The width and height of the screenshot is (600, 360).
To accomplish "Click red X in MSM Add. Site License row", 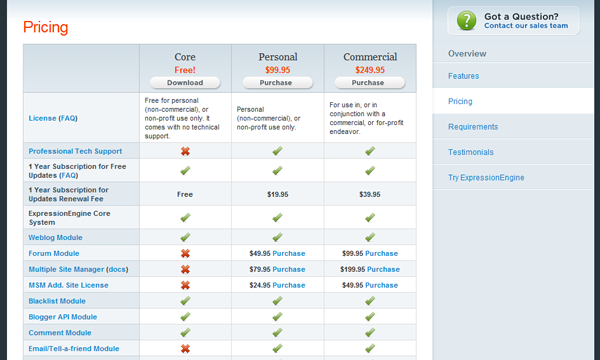I will click(x=185, y=285).
